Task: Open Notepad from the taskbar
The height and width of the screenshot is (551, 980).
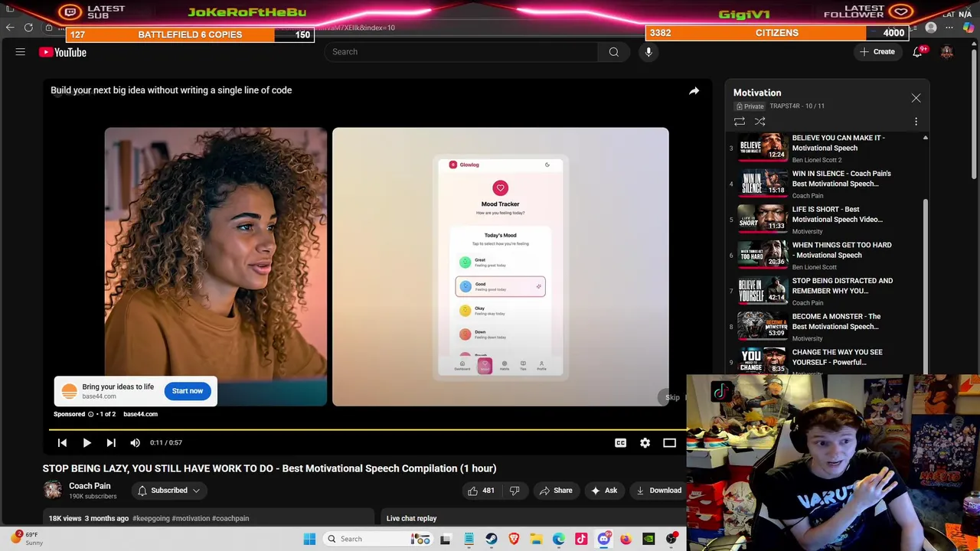Action: tap(469, 539)
